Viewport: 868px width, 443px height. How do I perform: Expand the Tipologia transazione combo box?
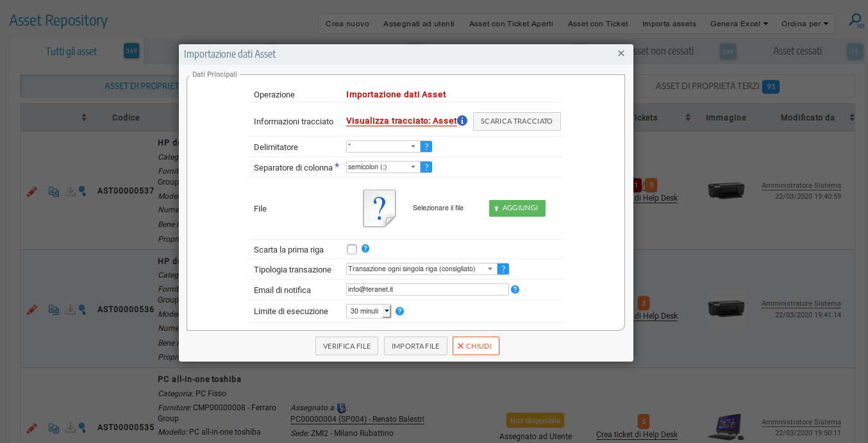click(421, 269)
